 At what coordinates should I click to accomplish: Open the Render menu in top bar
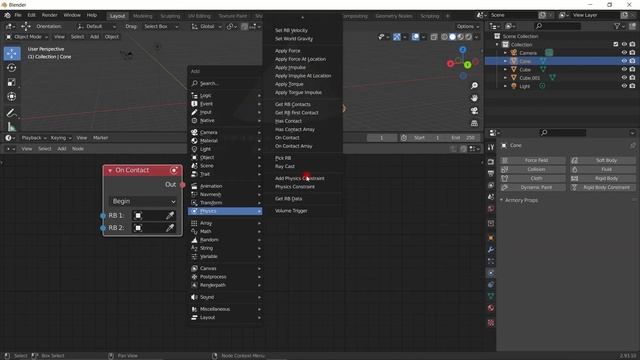49,15
